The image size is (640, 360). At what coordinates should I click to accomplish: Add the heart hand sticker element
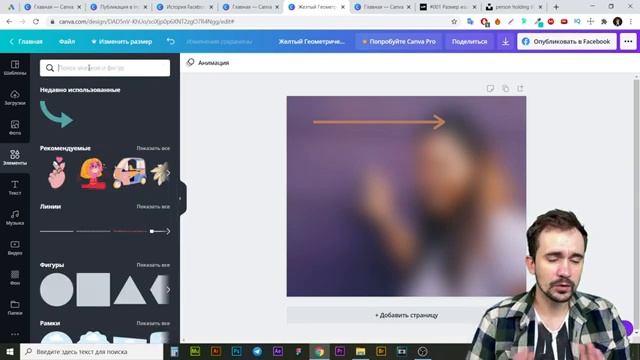(57, 173)
